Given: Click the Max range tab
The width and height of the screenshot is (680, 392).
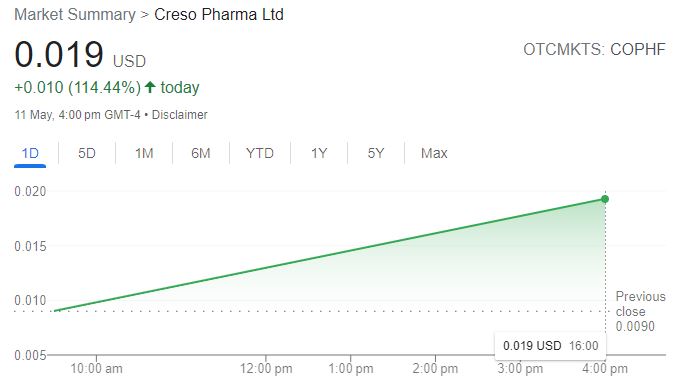Looking at the screenshot, I should click(434, 154).
